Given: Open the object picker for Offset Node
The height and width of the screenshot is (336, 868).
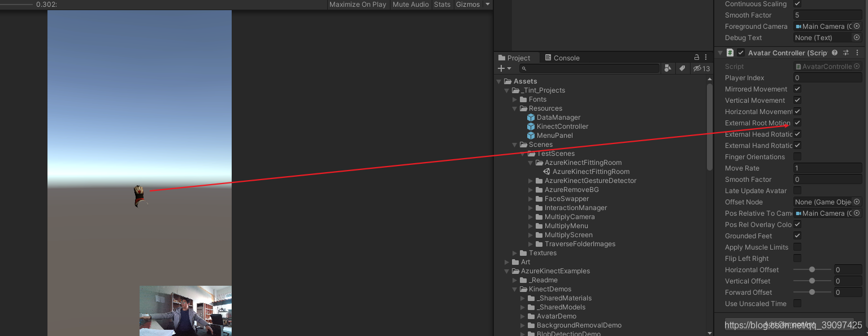Looking at the screenshot, I should click(857, 202).
